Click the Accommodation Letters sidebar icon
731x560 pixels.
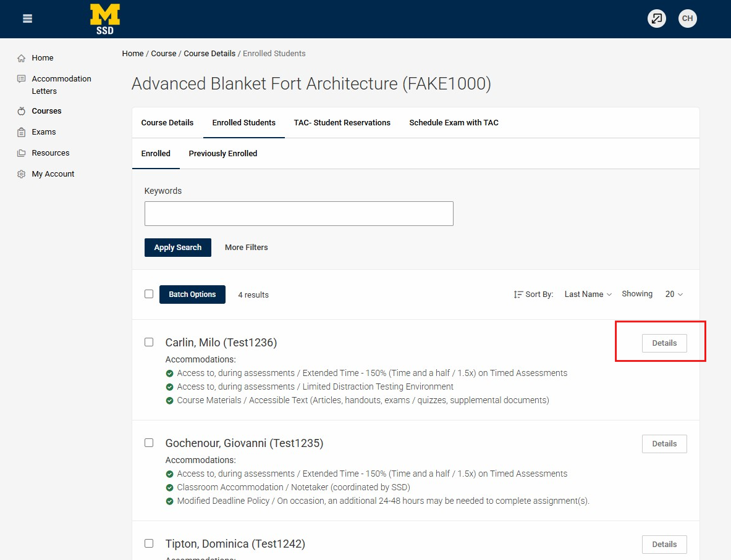22,79
